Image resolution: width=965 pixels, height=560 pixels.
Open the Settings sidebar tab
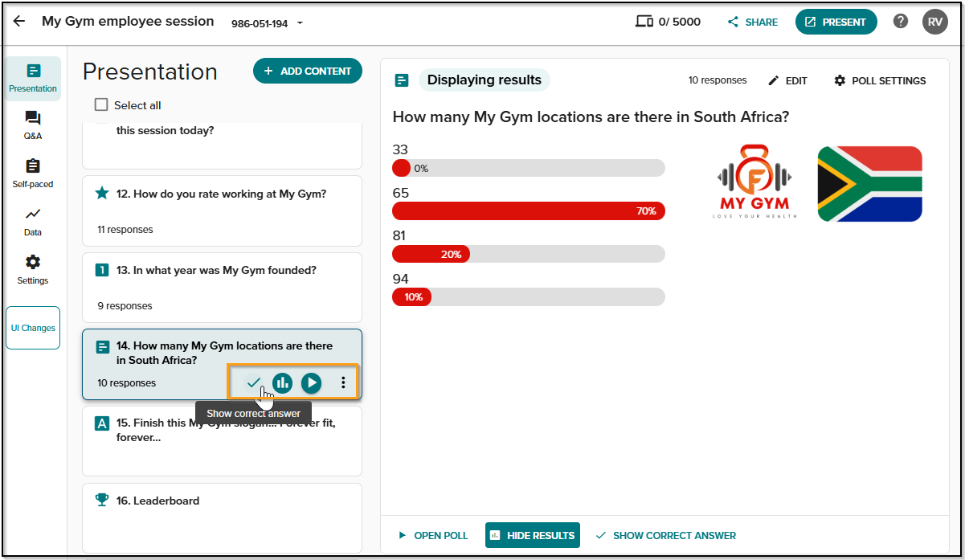pos(33,270)
